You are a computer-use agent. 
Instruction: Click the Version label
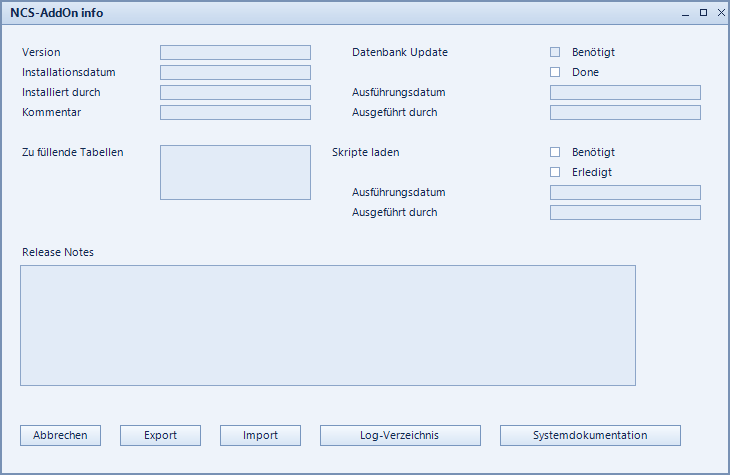click(x=41, y=52)
